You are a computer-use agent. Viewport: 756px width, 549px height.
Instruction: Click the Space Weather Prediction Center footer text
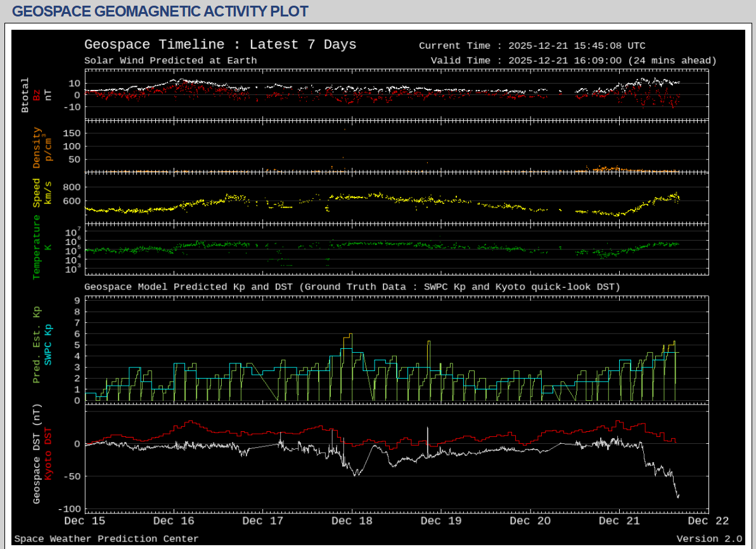(106, 539)
